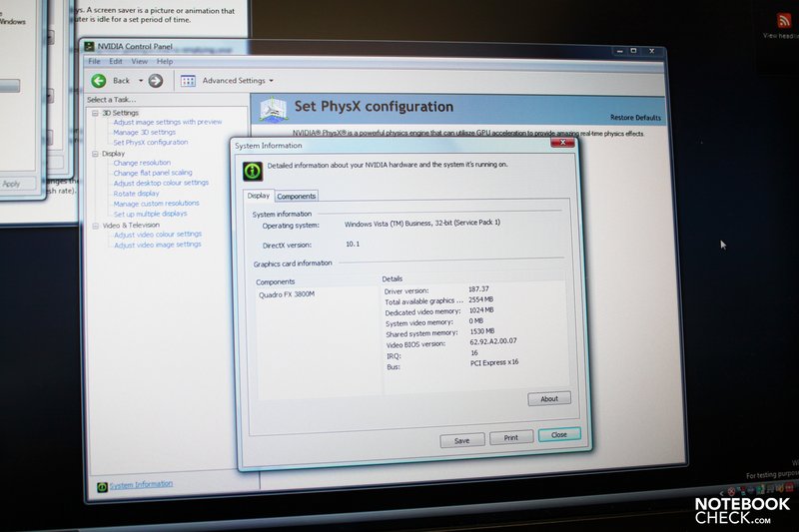Select Change resolution
Viewport: 799px width, 532px height.
pos(142,163)
